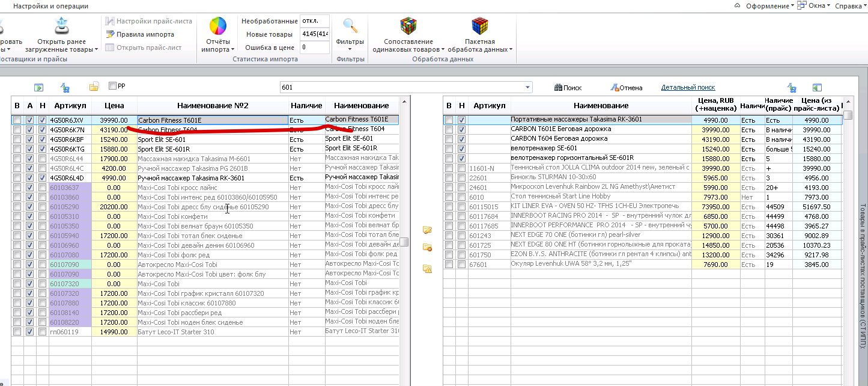
Task: Open the Отчёты импорта dropdown
Action: (x=218, y=46)
